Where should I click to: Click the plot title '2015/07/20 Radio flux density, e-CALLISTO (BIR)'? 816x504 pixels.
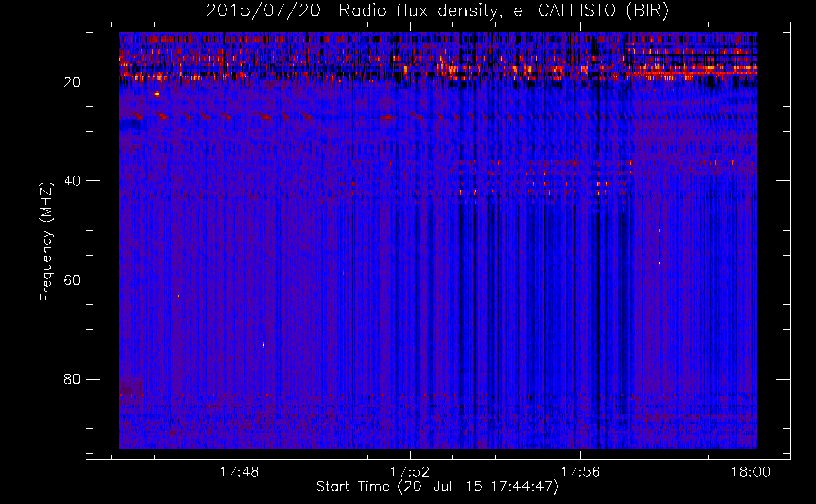[437, 10]
